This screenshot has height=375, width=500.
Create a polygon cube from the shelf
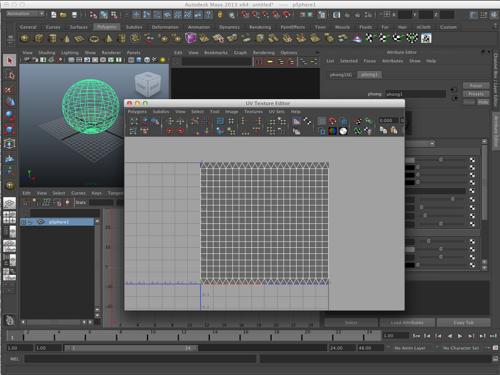39,38
